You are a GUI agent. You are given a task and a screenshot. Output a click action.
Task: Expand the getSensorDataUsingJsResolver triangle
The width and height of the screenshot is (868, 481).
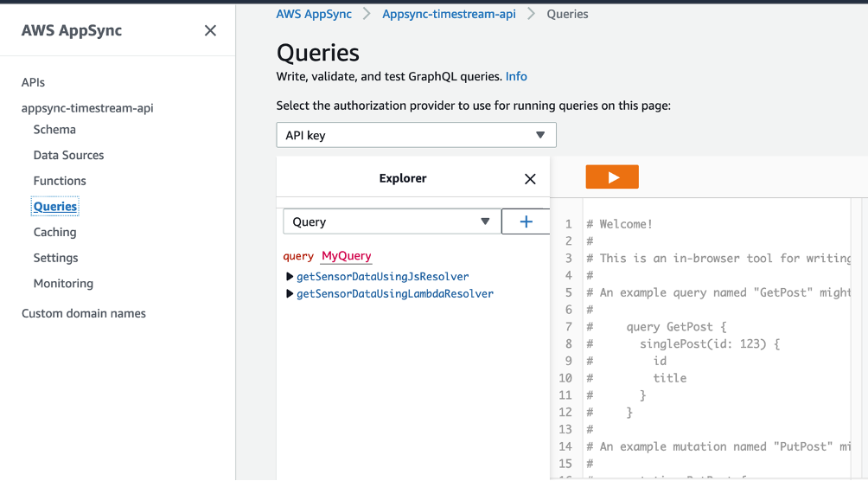[290, 277]
